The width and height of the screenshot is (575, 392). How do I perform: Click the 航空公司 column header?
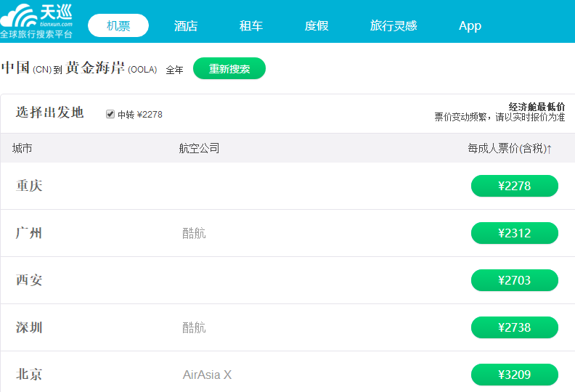(x=199, y=148)
